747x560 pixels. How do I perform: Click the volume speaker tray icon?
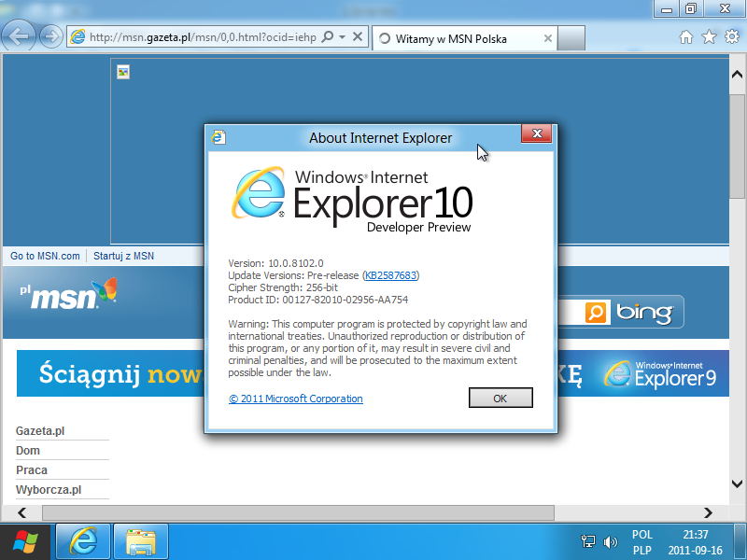610,542
